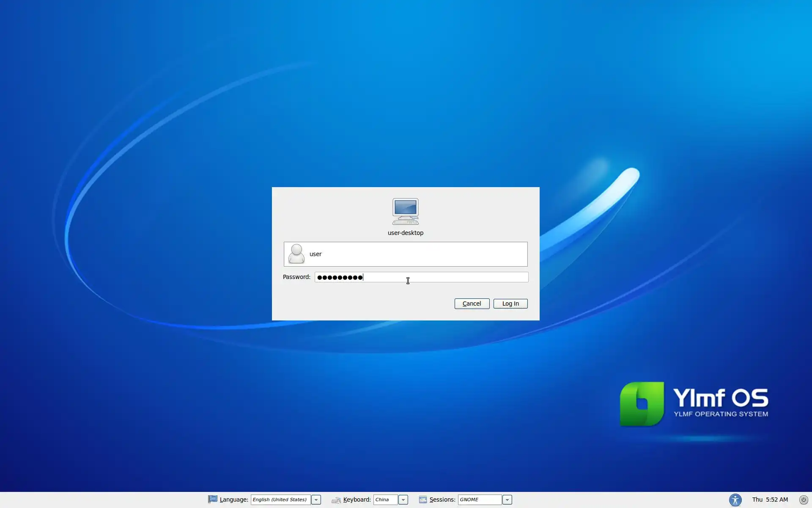
Task: Click the user-desktop hostname label
Action: pos(405,233)
